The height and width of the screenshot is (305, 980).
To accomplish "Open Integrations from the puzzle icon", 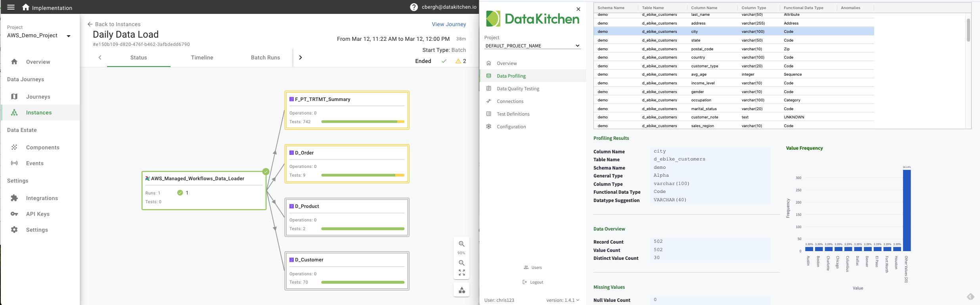I will pyautogui.click(x=15, y=198).
